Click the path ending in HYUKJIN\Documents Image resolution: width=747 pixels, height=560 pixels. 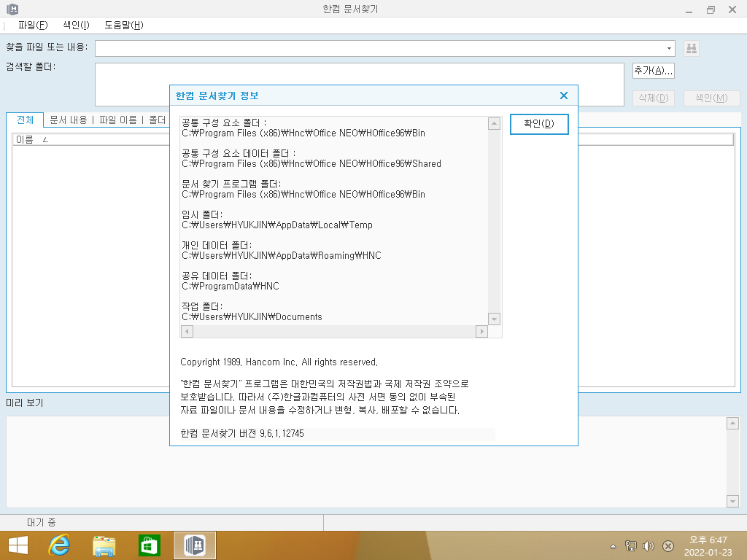coord(252,317)
